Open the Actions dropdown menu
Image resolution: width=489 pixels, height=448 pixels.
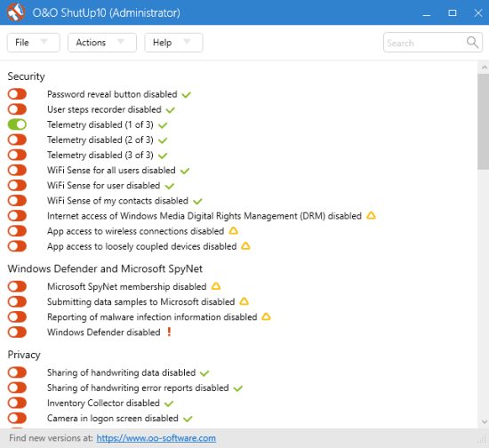point(102,43)
